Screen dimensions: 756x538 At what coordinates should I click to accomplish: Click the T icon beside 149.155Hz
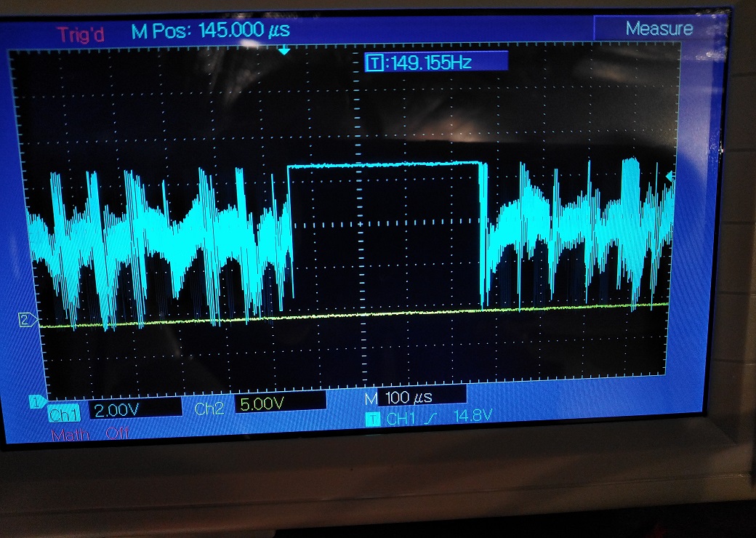click(x=374, y=63)
